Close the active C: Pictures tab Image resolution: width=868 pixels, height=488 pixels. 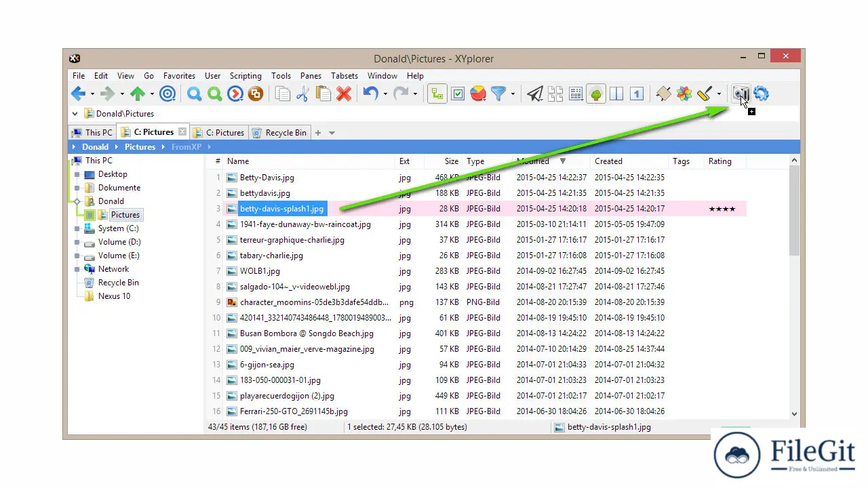coord(182,131)
